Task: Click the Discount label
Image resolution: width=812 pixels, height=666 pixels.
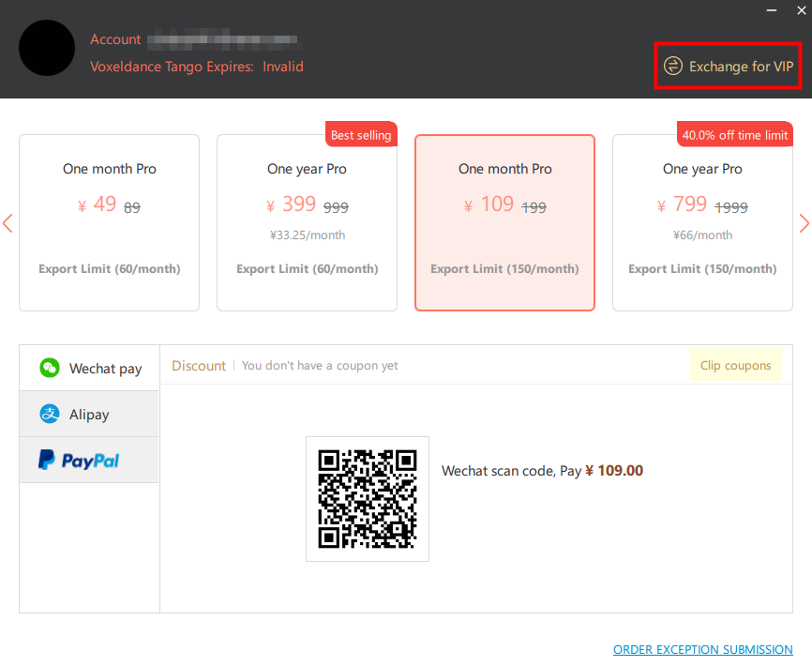Action: (x=199, y=366)
